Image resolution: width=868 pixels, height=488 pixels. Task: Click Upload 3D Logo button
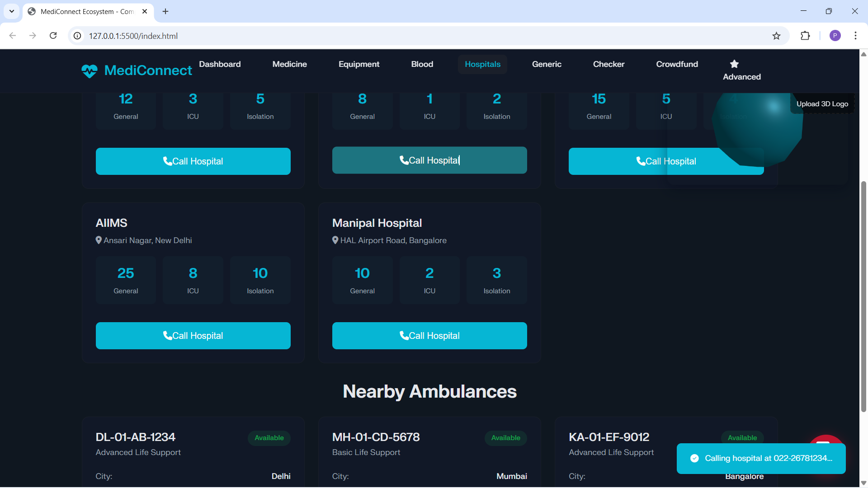click(x=822, y=104)
